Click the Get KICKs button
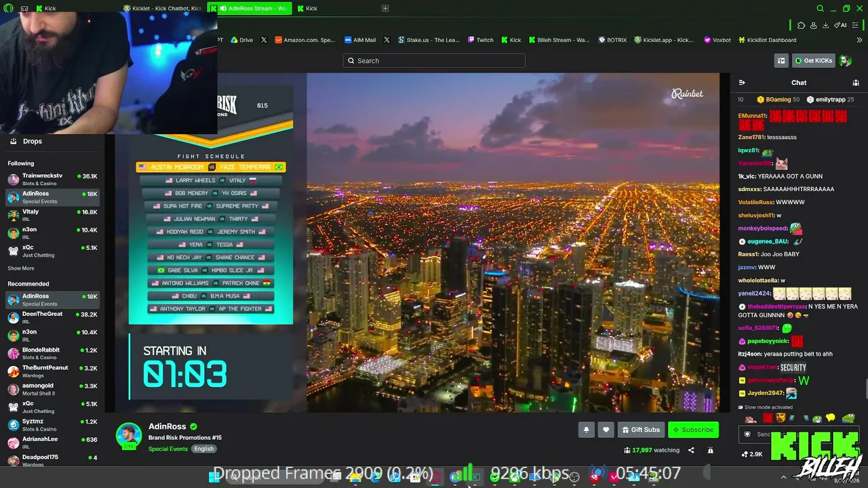The width and height of the screenshot is (868, 488). [x=813, y=61]
